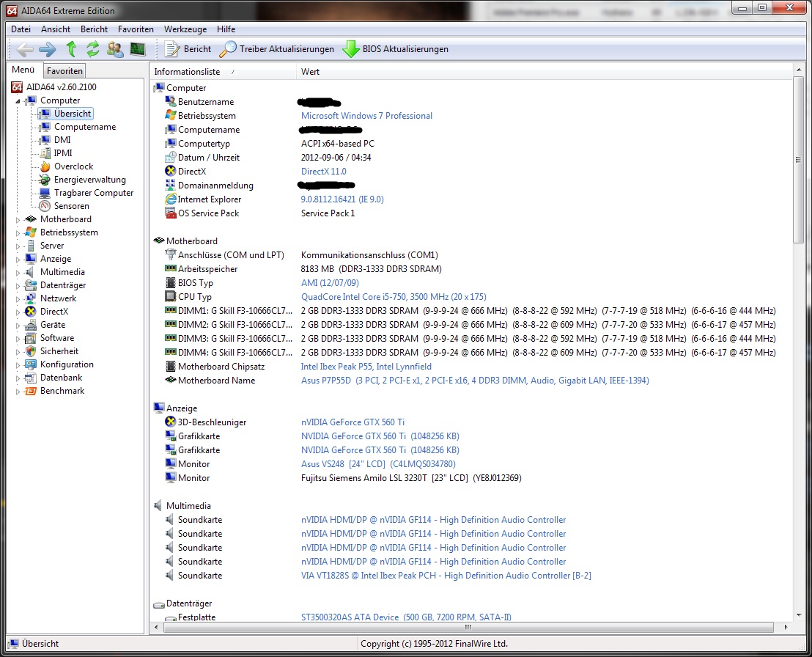812x657 pixels.
Task: Click the Informationsliste column header
Action: [224, 72]
